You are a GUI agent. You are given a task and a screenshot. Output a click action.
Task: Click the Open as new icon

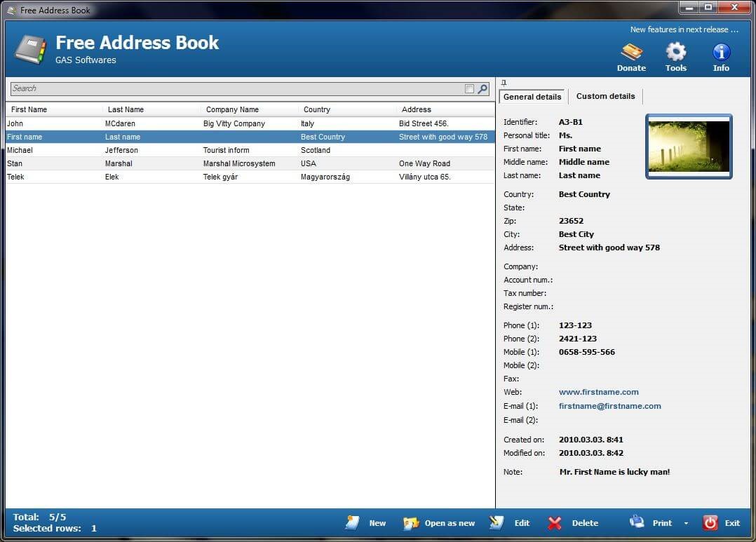(x=412, y=522)
